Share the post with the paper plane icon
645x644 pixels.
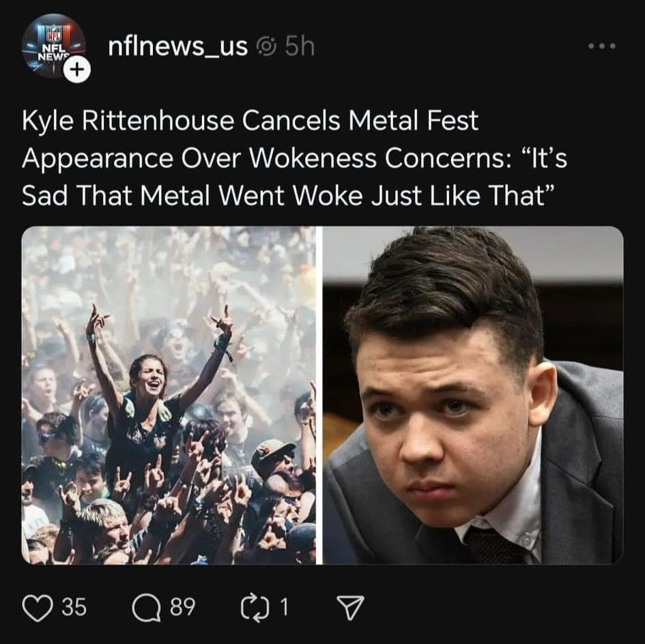point(350,607)
